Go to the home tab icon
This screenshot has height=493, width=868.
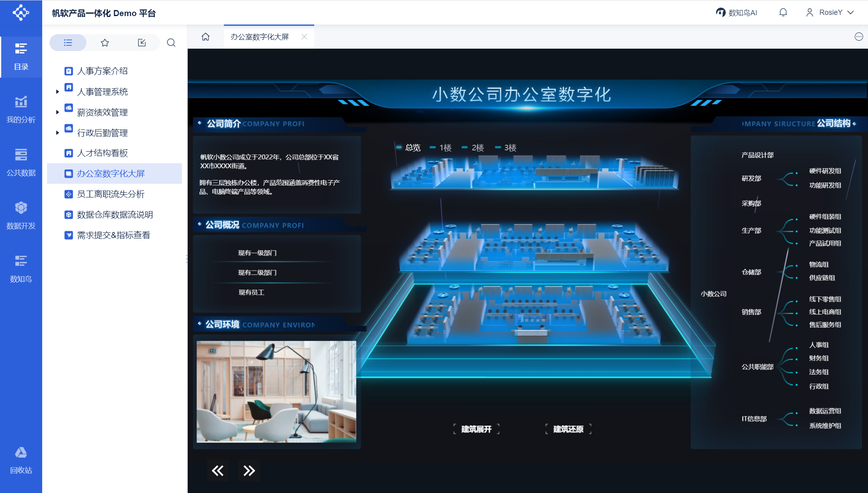205,37
